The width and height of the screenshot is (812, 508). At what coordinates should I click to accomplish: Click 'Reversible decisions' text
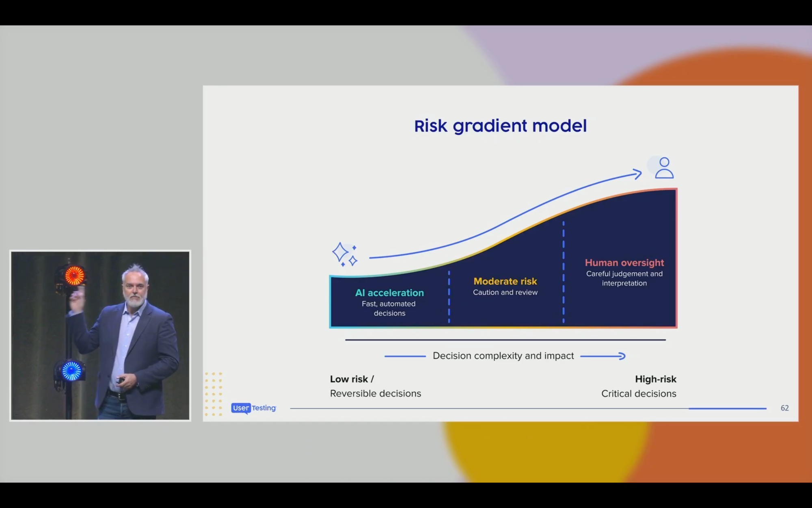pos(376,393)
